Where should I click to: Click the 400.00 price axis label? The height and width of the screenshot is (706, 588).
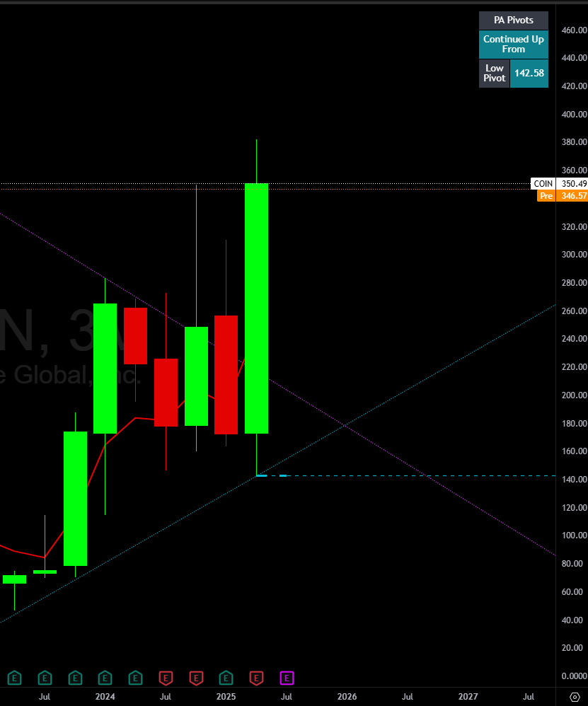click(x=574, y=115)
